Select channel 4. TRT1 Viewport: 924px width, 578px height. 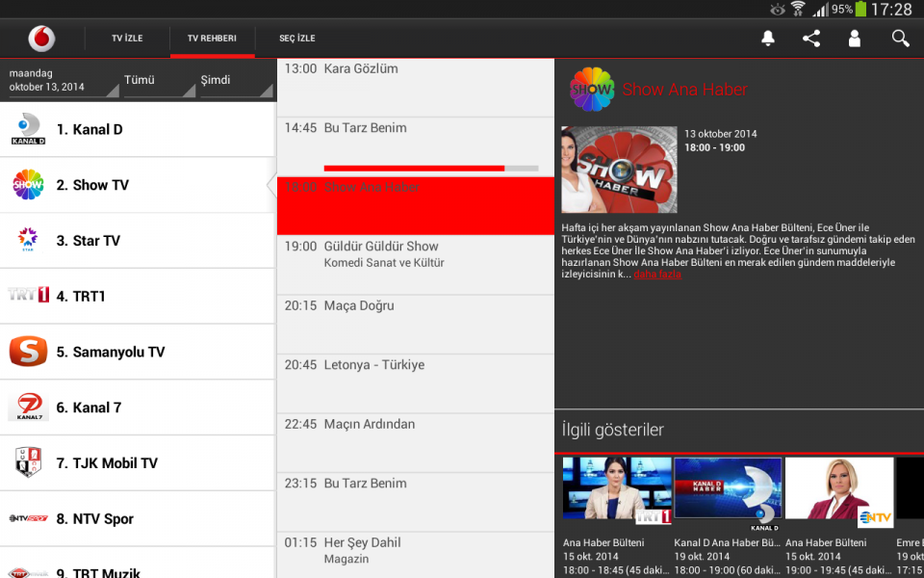(x=138, y=296)
